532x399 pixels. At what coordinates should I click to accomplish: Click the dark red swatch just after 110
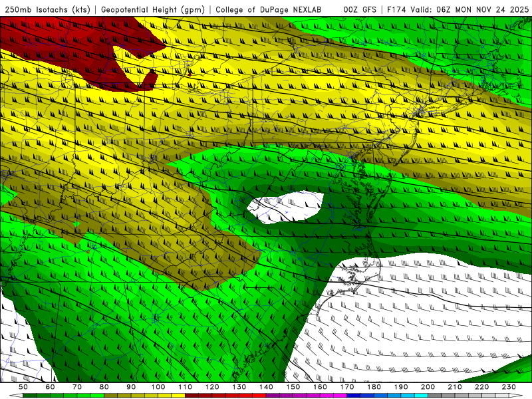192,396
